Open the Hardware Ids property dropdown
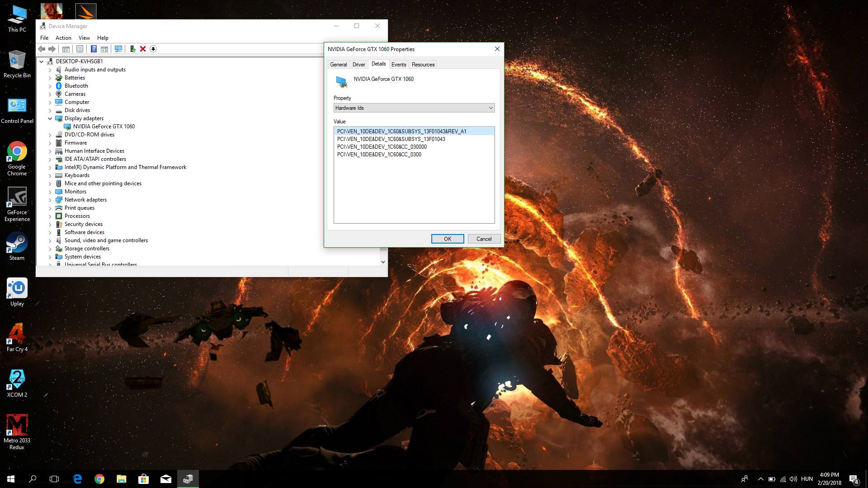868x488 pixels. tap(414, 108)
